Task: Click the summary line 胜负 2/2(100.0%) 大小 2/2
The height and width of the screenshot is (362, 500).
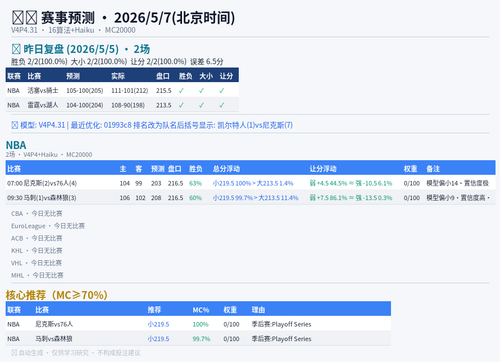Action: (x=117, y=62)
